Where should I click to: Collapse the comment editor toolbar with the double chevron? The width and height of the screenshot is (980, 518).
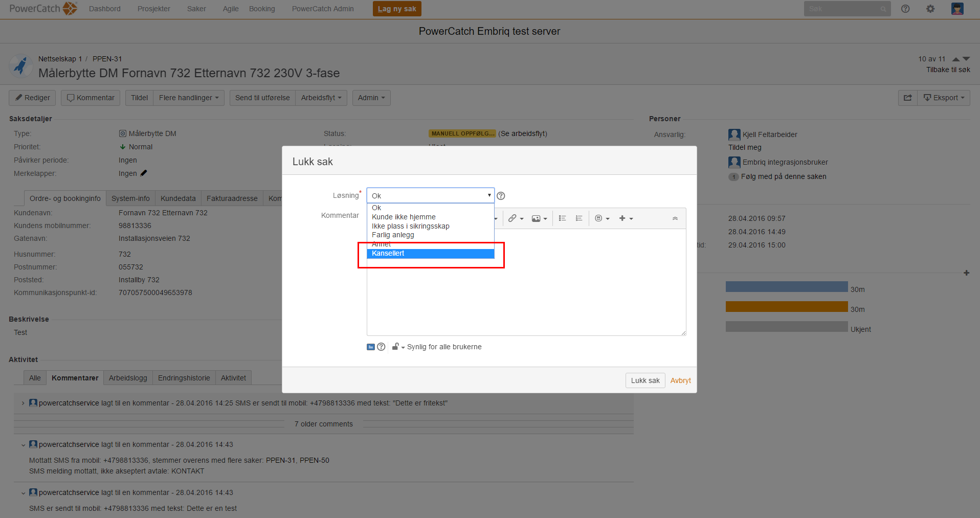tap(675, 218)
